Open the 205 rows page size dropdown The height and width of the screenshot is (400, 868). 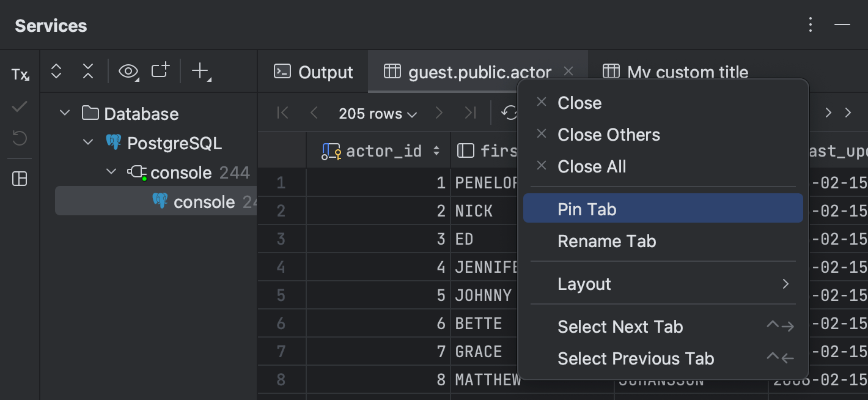coord(377,113)
